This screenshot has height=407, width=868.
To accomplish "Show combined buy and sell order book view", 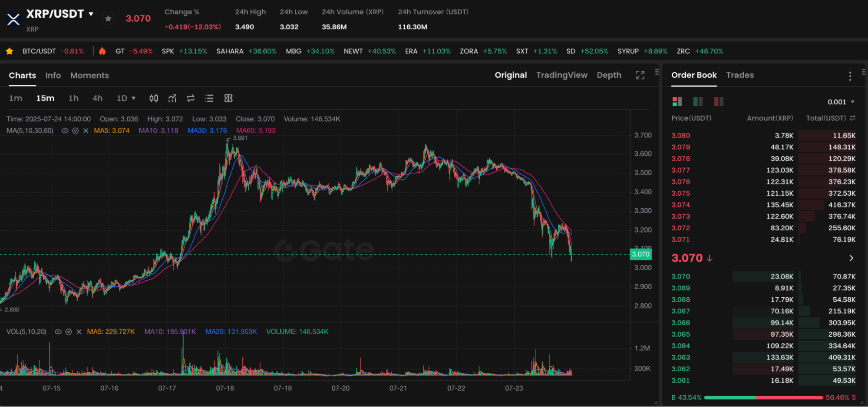I will (677, 102).
